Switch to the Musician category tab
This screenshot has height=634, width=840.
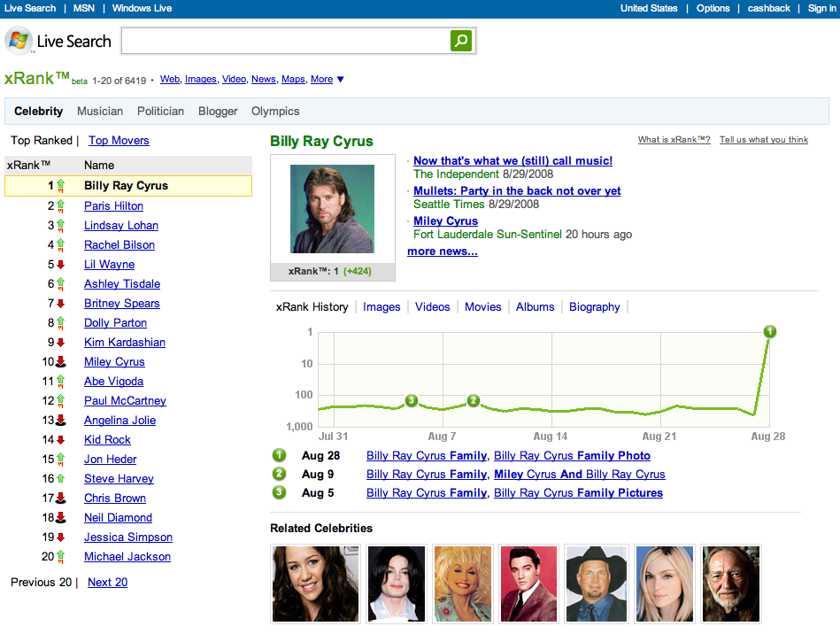(x=100, y=112)
